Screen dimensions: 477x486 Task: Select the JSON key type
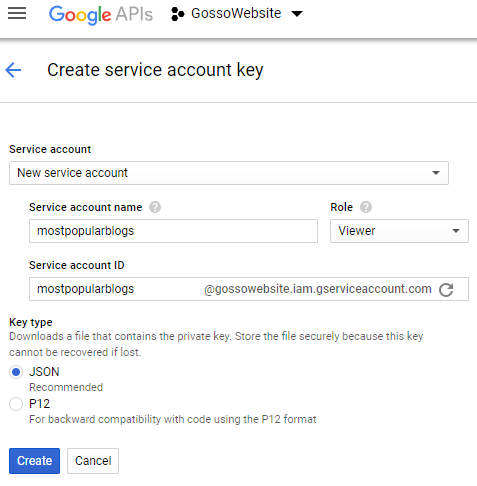[x=16, y=372]
